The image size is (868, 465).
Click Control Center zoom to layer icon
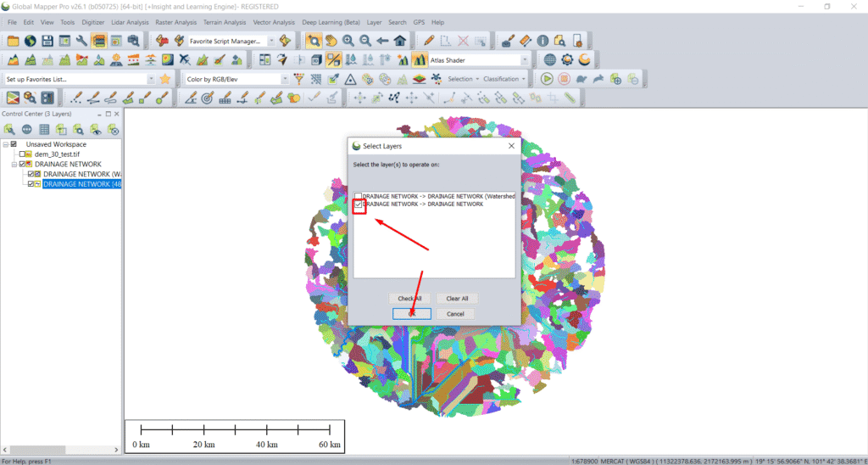(79, 130)
